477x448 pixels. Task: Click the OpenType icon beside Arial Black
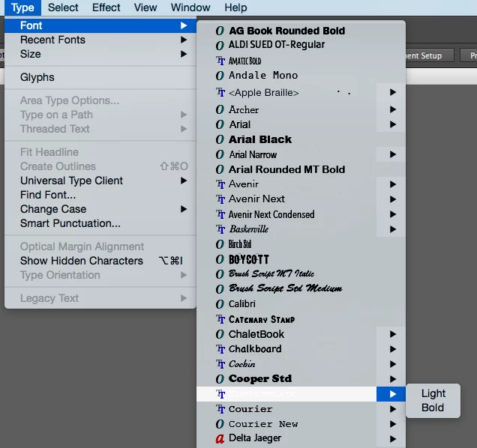[220, 139]
